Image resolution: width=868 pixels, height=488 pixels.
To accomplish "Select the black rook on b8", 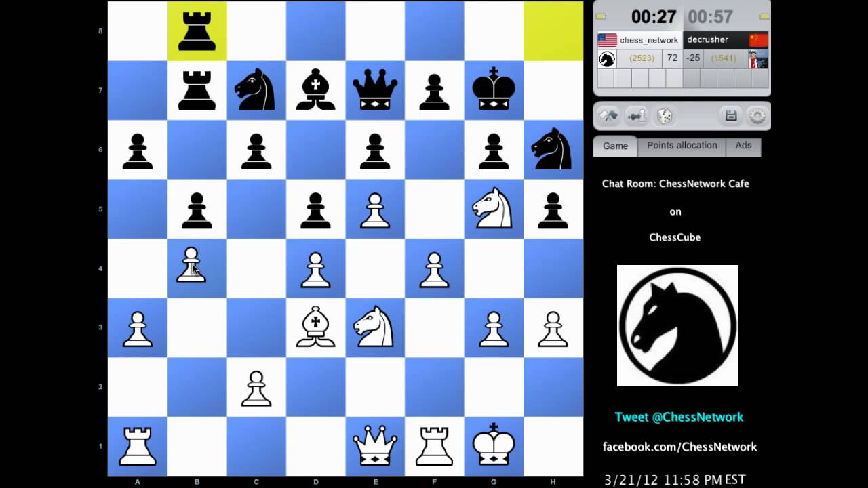I will click(197, 31).
